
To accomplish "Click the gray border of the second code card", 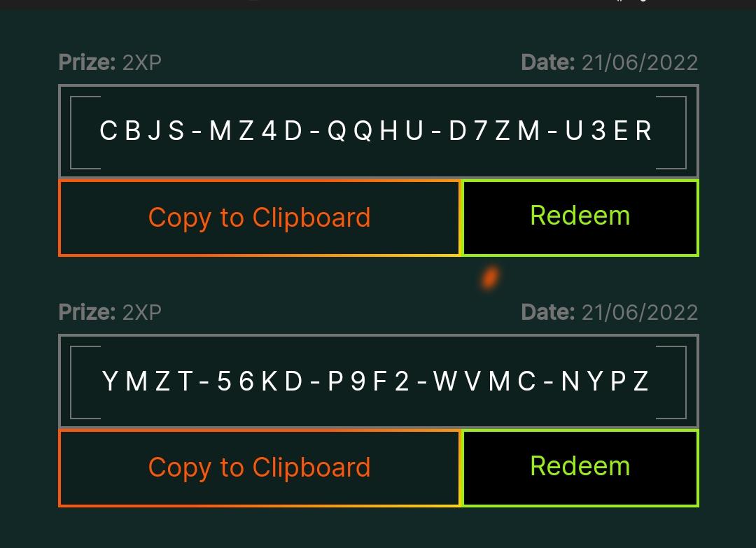I will [x=378, y=336].
